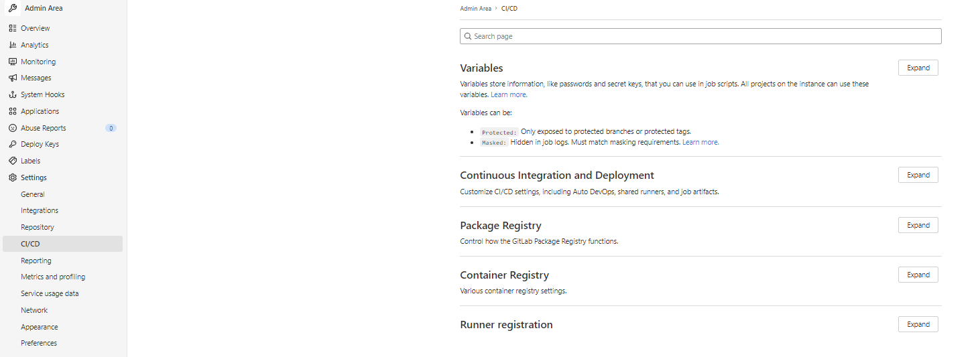
Task: Open System Hooks via anchor icon
Action: pos(13,94)
